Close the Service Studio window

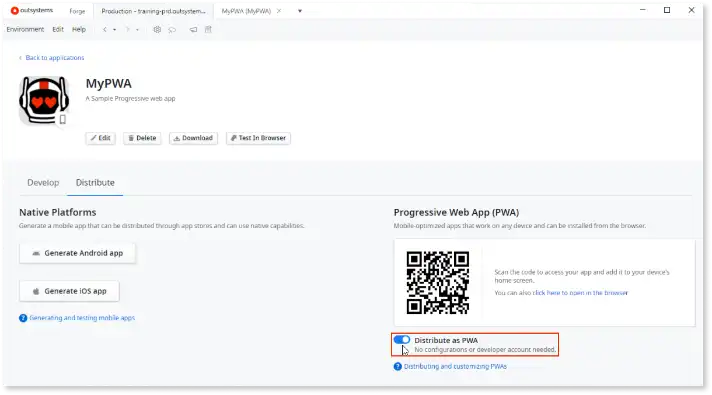pyautogui.click(x=691, y=10)
